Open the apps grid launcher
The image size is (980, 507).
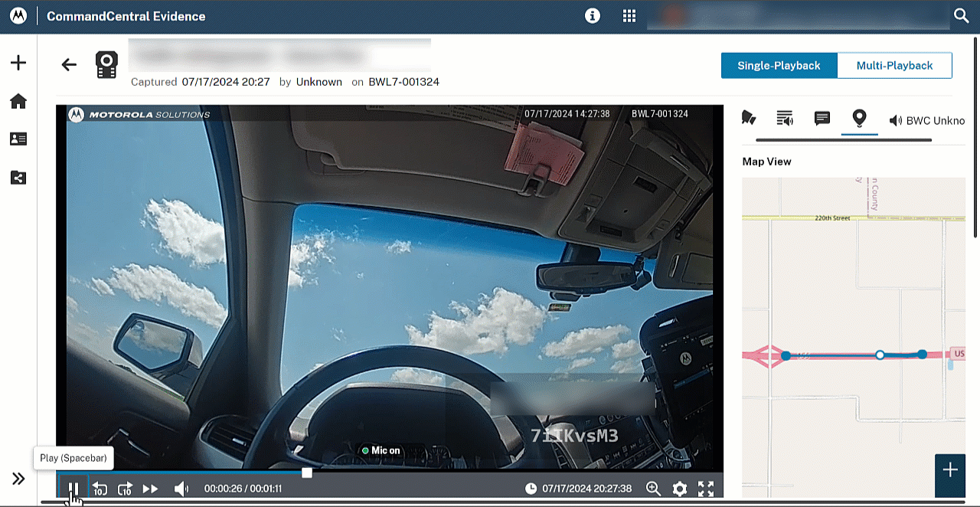629,16
